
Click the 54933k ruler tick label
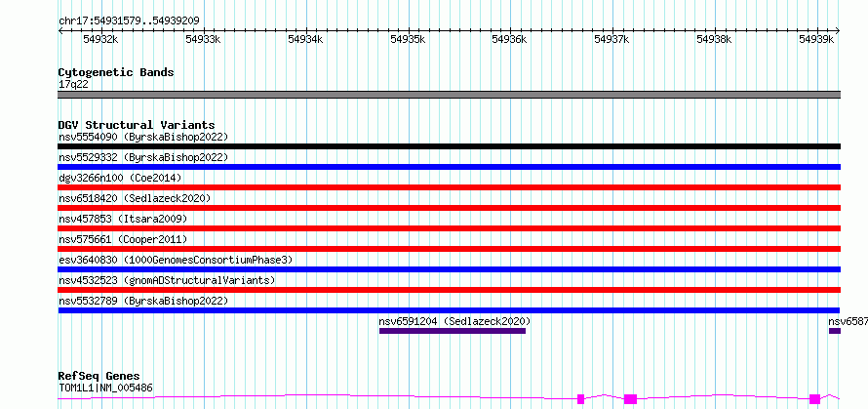pyautogui.click(x=203, y=39)
